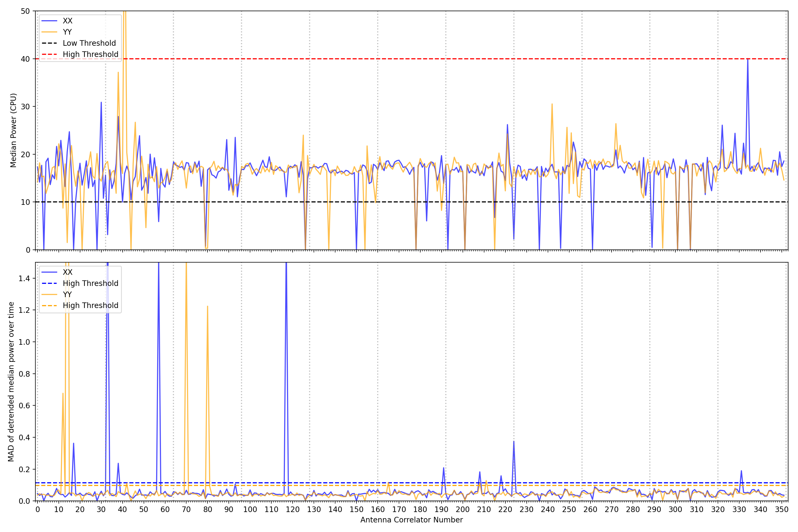Click the blue XX peak touching the red threshold
Screen dimensions: 798x532
747,60
